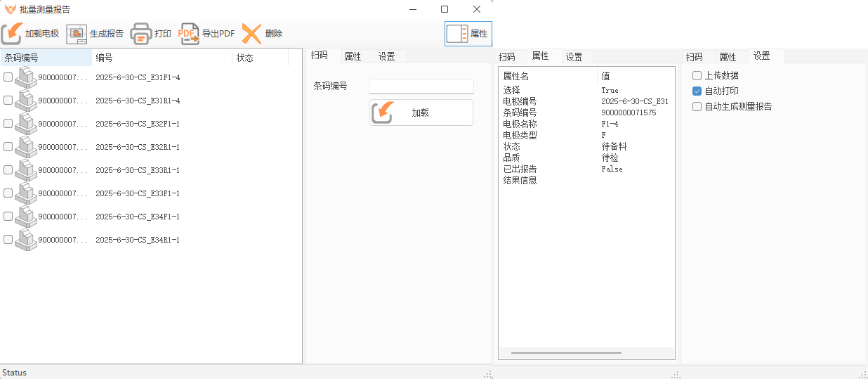Click the 导出PDF toolbar icon
This screenshot has height=379, width=868.
point(189,34)
